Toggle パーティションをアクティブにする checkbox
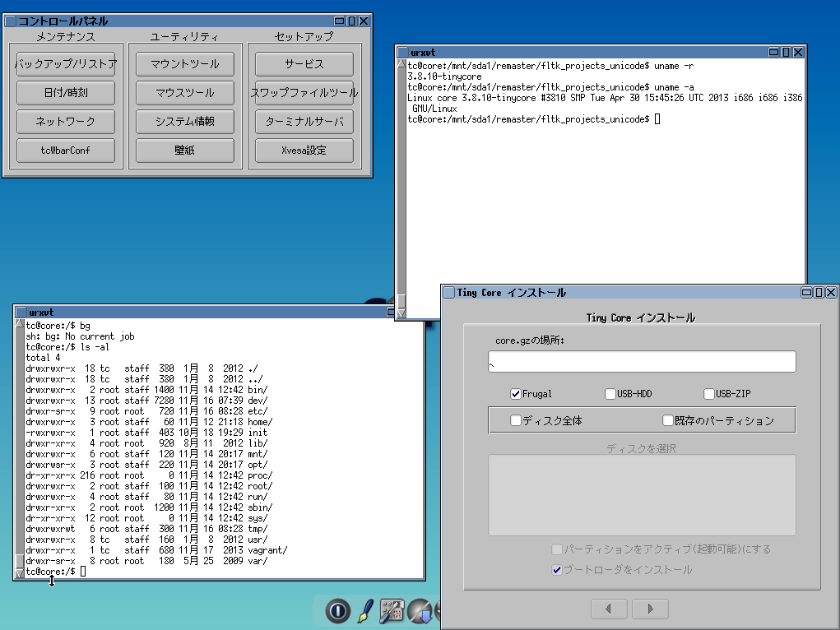The height and width of the screenshot is (630, 840). coord(557,549)
